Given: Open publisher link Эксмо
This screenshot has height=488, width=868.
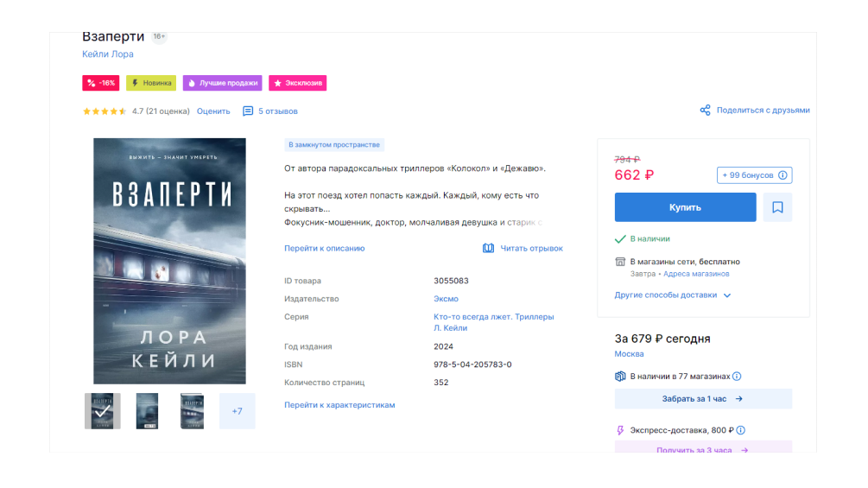Looking at the screenshot, I should 446,299.
